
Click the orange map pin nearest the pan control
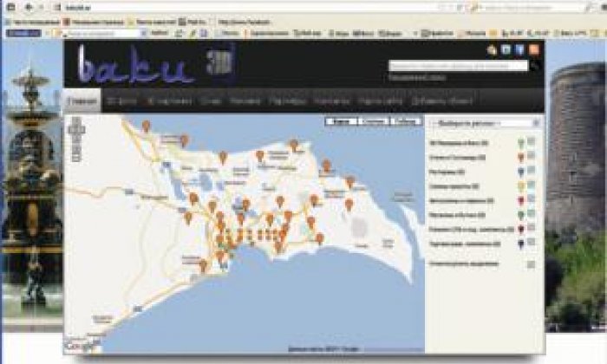pyautogui.click(x=146, y=127)
